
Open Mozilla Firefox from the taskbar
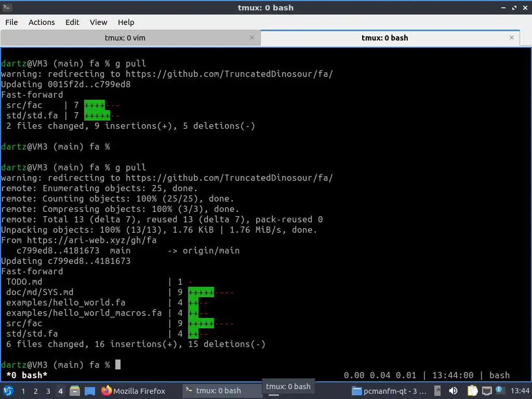click(134, 391)
